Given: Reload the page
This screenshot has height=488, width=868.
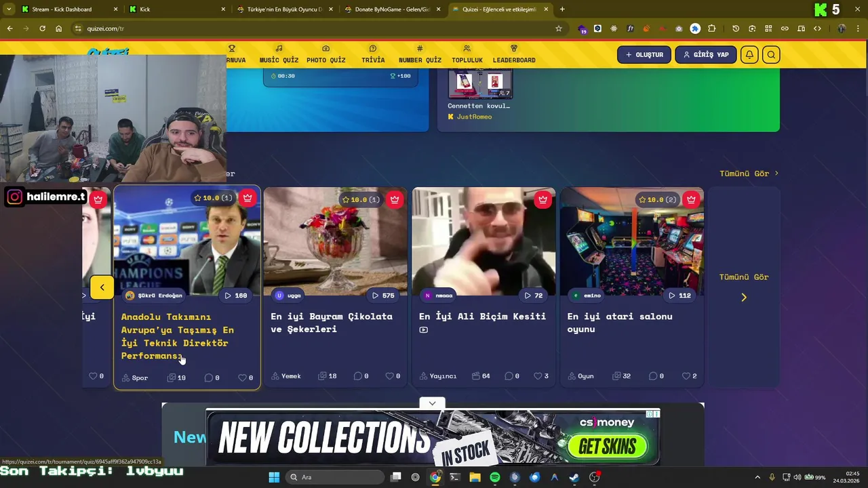Looking at the screenshot, I should 42,28.
